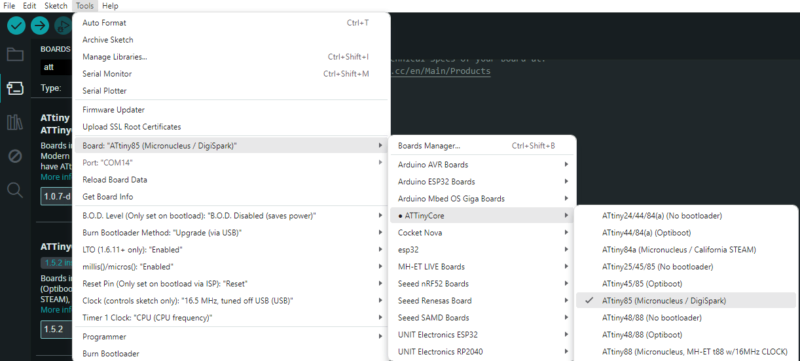Close the open Tools menu
Screen dimensions: 800x361
85,6
